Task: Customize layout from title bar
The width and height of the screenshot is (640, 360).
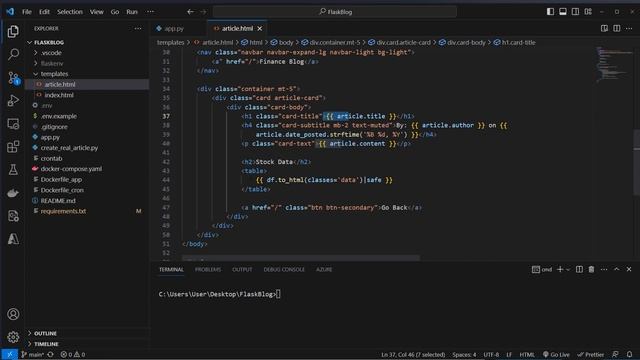Action: point(588,11)
